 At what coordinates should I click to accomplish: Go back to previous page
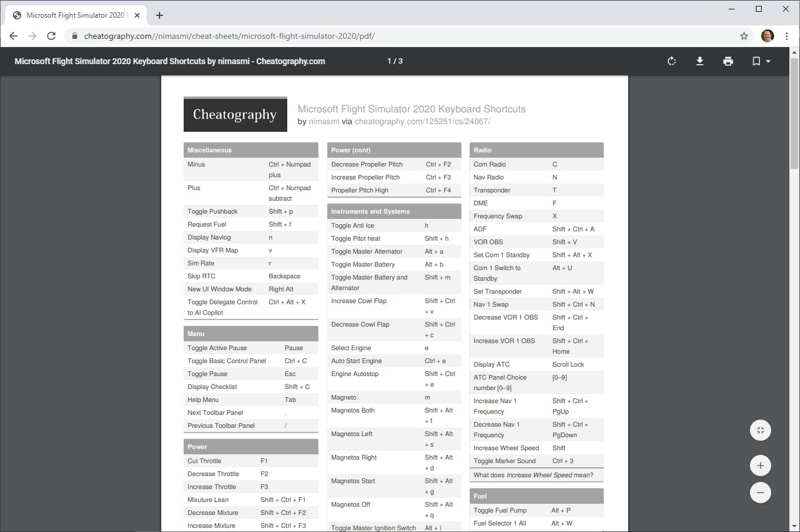14,36
